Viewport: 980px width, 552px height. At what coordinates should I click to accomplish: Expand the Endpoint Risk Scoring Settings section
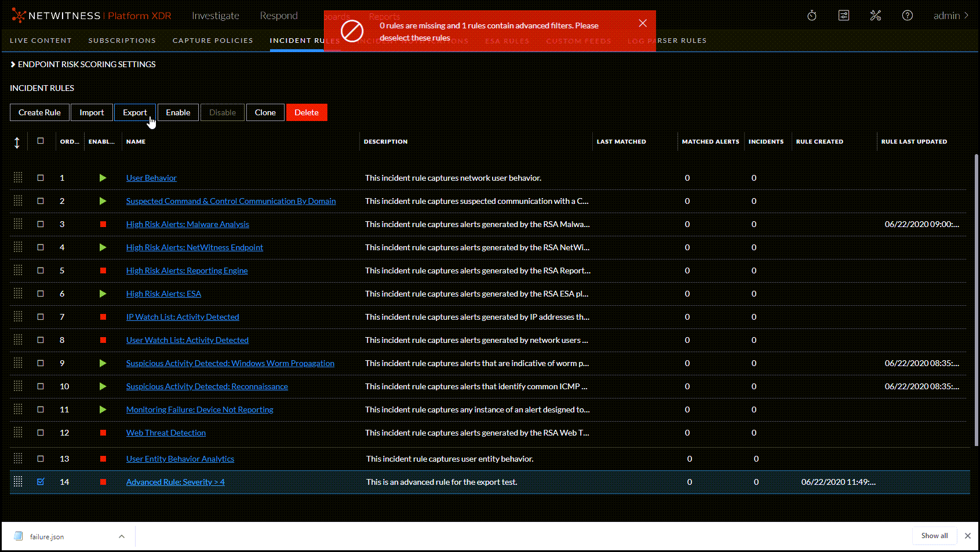(13, 64)
